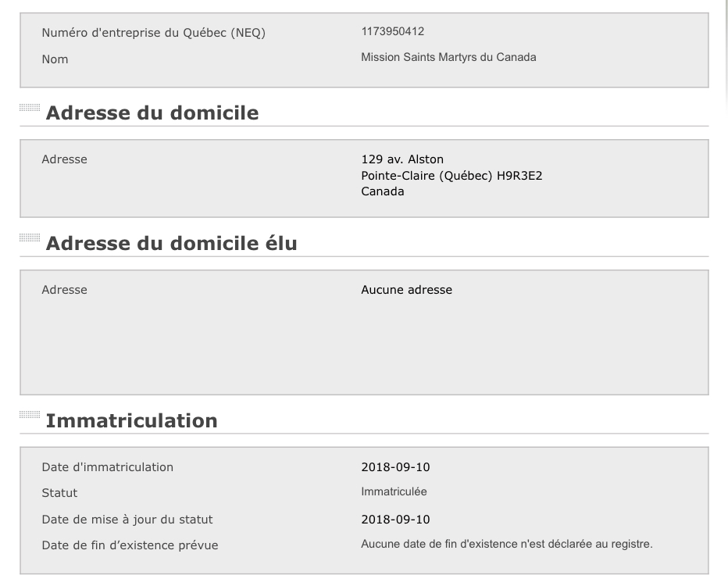The height and width of the screenshot is (586, 728).
Task: Select the Adresse du domicile élu heading
Action: pos(171,243)
